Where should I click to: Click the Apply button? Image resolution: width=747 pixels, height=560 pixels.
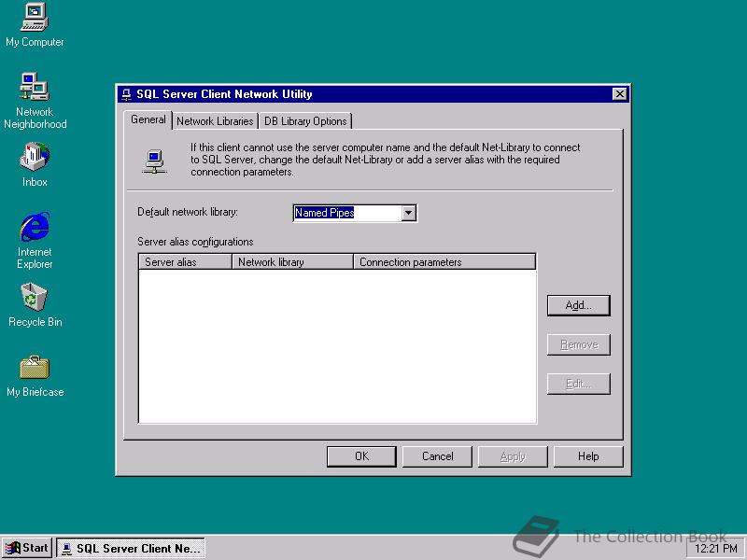[x=513, y=456]
